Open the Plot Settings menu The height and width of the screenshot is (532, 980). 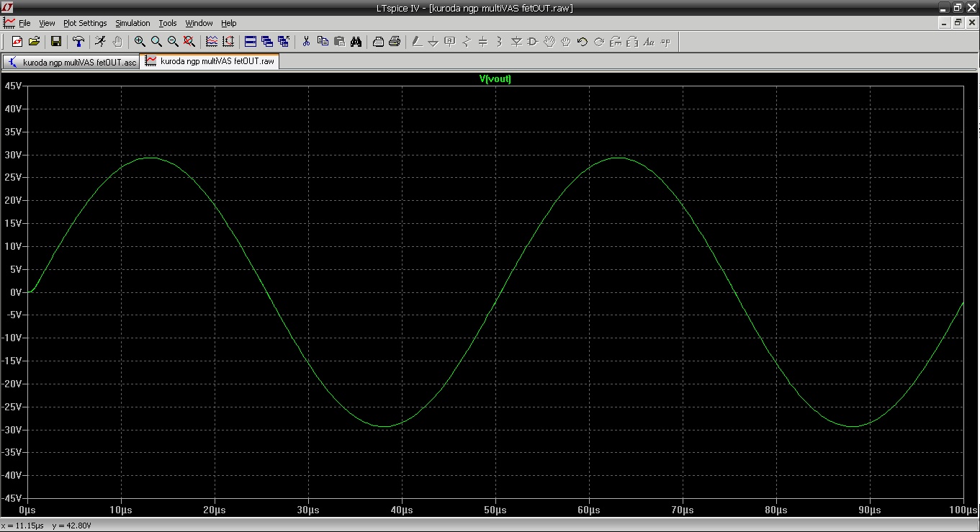click(85, 23)
